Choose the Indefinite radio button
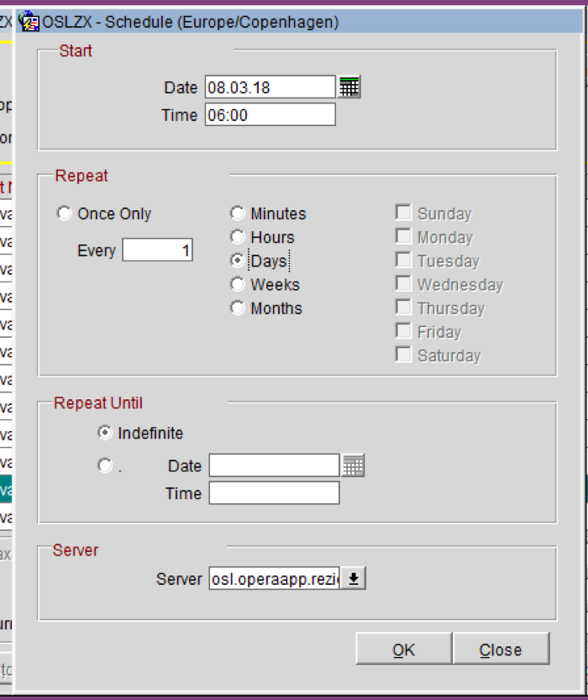 click(105, 433)
